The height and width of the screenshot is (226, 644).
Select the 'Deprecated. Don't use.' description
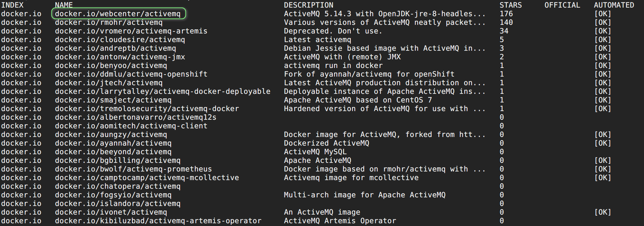(333, 31)
